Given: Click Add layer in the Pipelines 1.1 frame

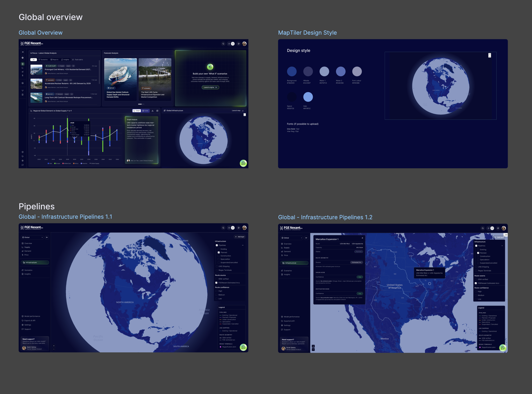Looking at the screenshot, I should (x=240, y=237).
